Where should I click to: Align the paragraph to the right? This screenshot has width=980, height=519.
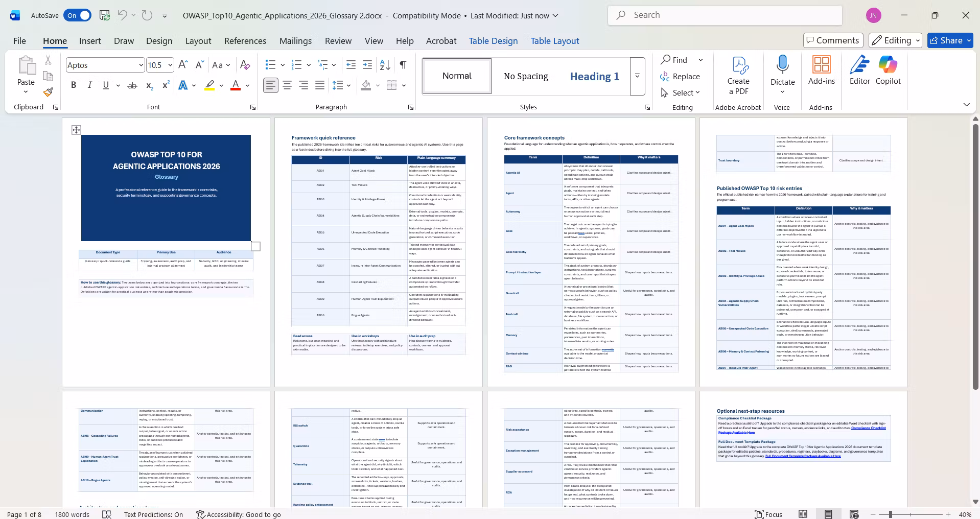click(304, 85)
